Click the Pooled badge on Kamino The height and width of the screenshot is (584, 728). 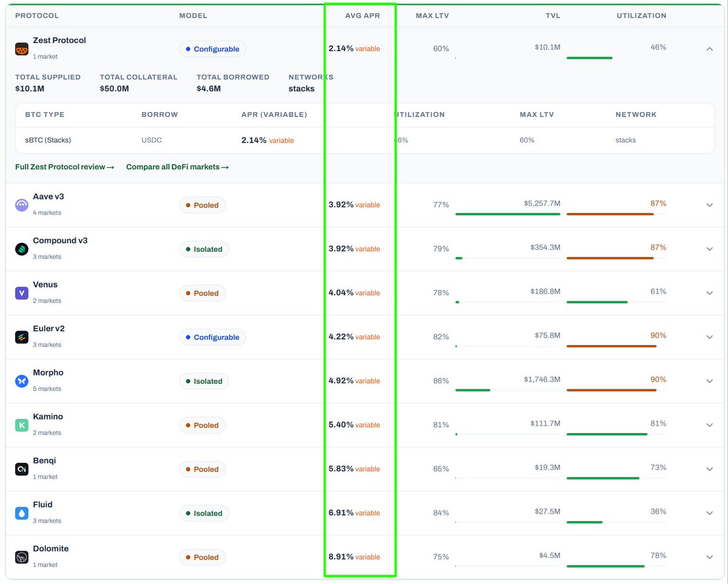(203, 425)
